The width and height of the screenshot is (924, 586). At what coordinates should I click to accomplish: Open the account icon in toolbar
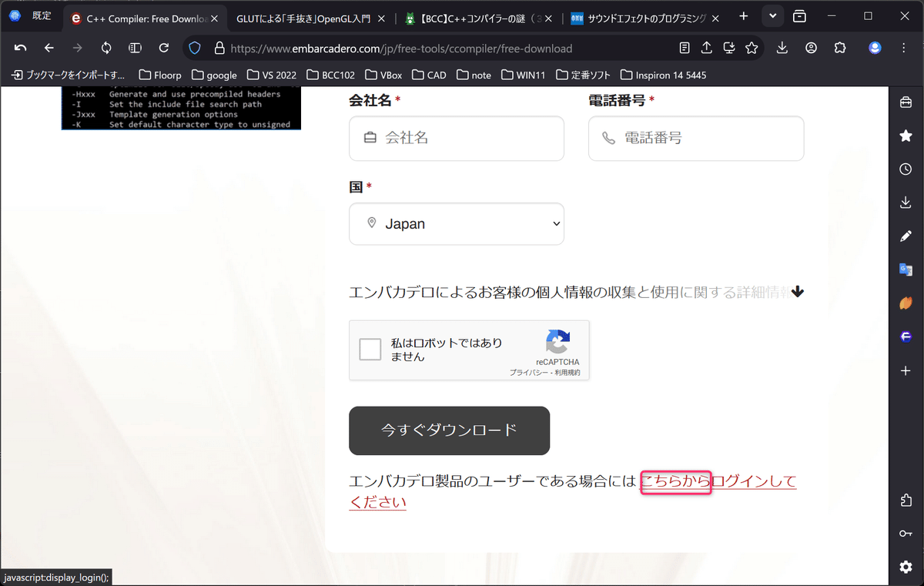(x=811, y=48)
